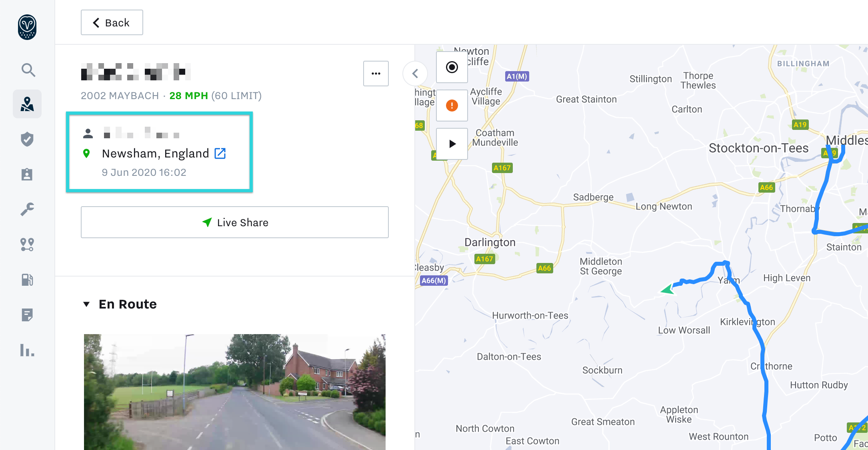Click BILLINGHAM label on map
868x450 pixels.
[803, 64]
